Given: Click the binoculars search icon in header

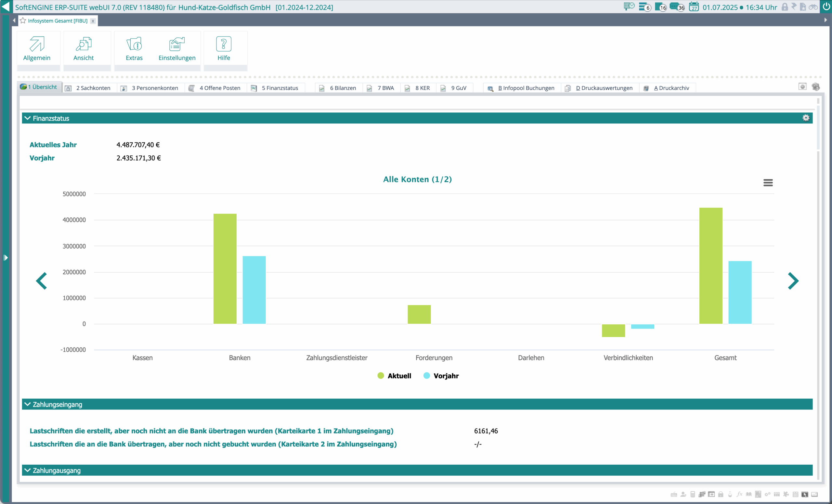Looking at the screenshot, I should click(813, 7).
